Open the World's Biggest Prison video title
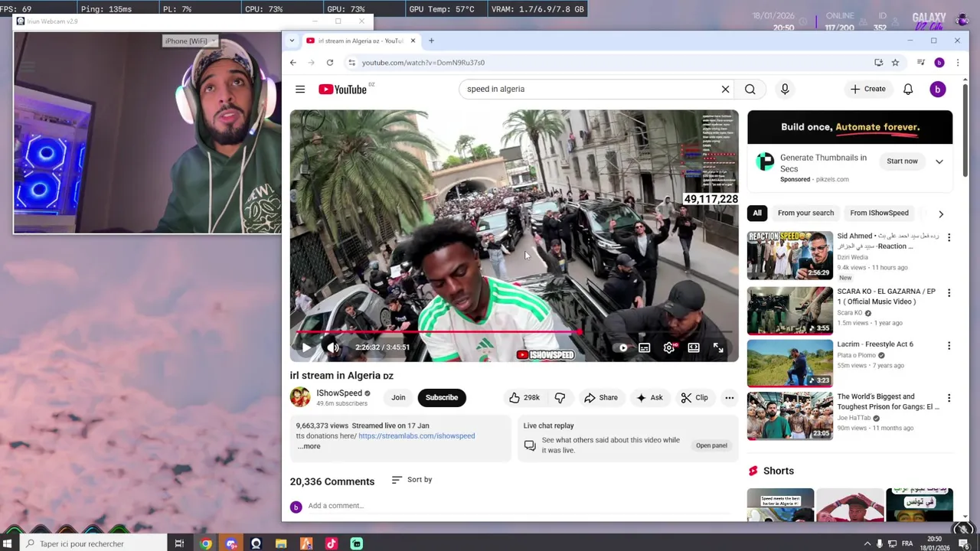Screen dimensions: 980x551 click(x=887, y=402)
